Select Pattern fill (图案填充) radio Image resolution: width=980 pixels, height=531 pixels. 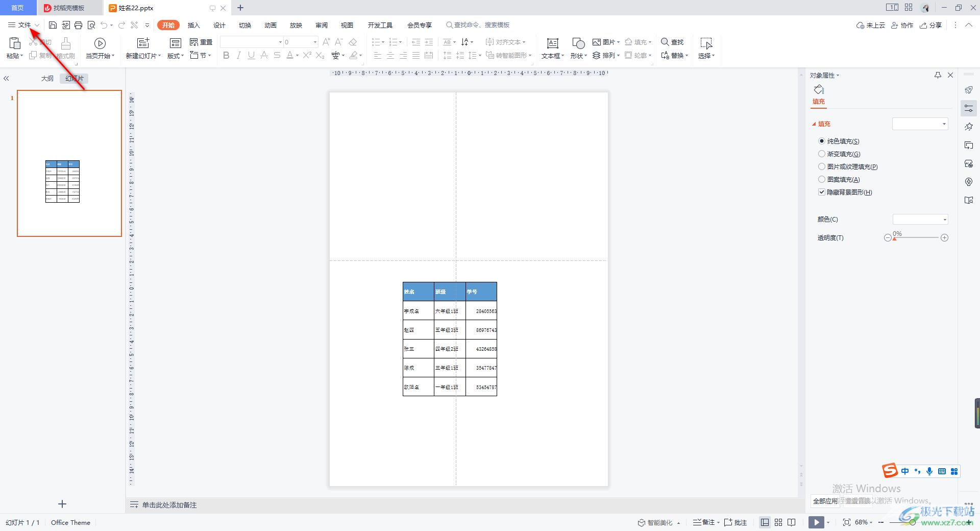coord(821,179)
